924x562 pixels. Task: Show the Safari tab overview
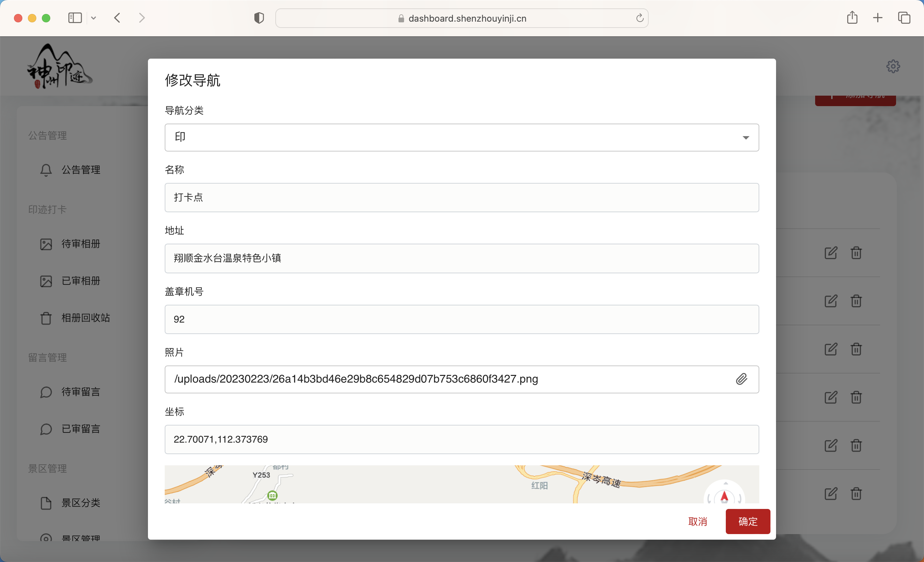coord(904,18)
